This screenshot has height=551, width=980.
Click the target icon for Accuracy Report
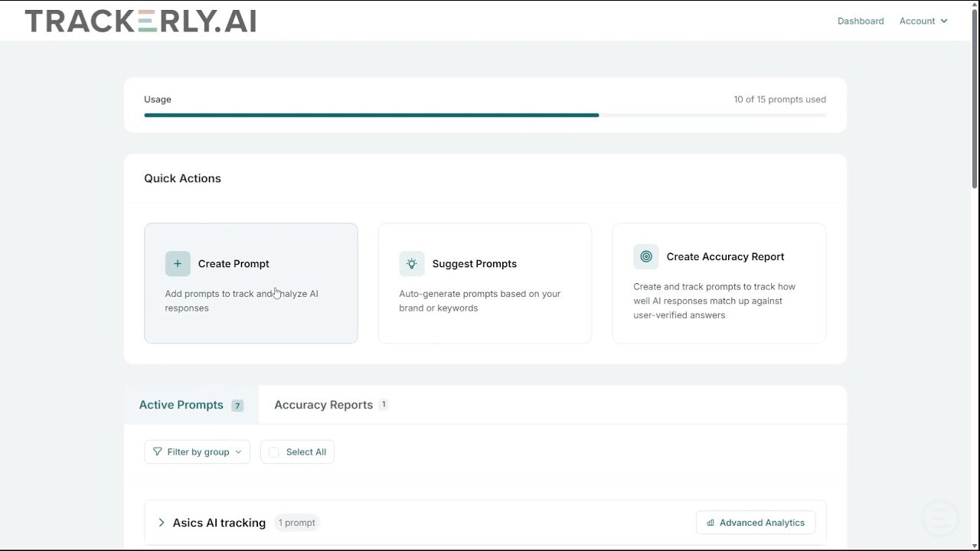coord(646,256)
